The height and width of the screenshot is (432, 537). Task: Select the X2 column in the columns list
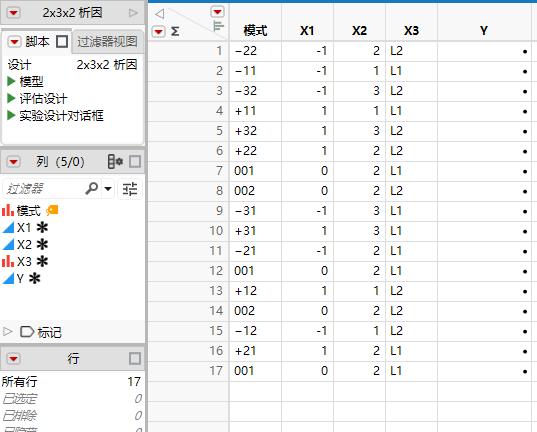click(x=24, y=245)
